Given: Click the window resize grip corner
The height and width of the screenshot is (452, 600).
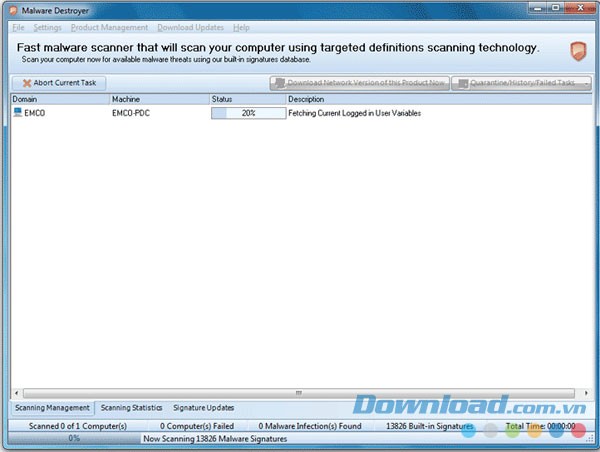Looking at the screenshot, I should [x=590, y=440].
